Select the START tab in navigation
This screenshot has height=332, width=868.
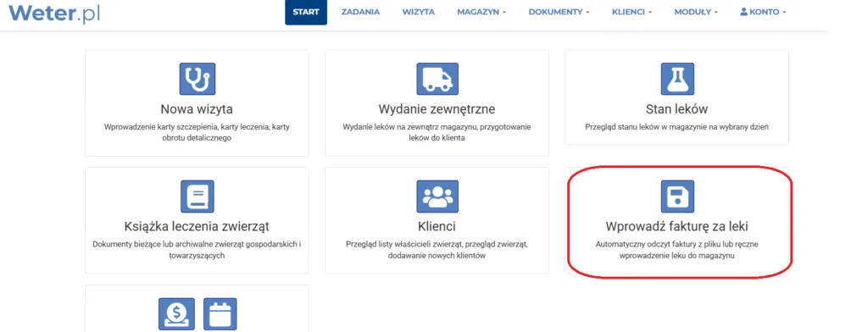[x=306, y=12]
